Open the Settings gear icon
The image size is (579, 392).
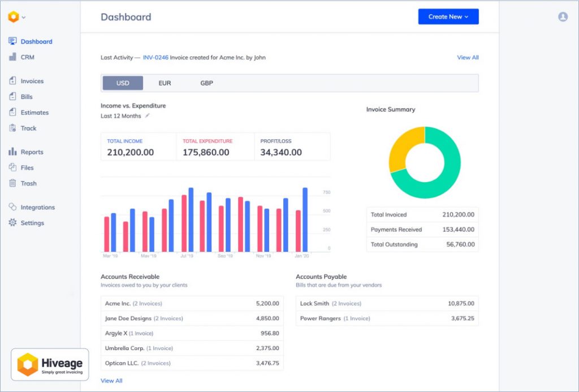[12, 223]
